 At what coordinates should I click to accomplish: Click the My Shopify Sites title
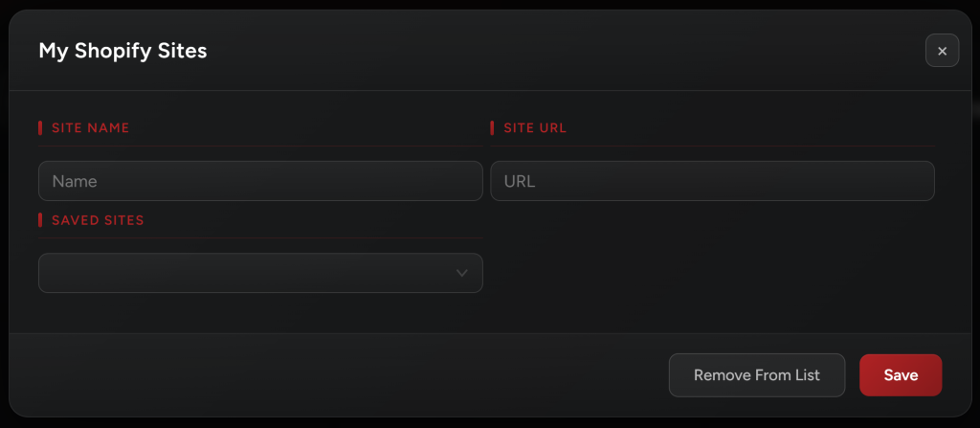(x=122, y=51)
